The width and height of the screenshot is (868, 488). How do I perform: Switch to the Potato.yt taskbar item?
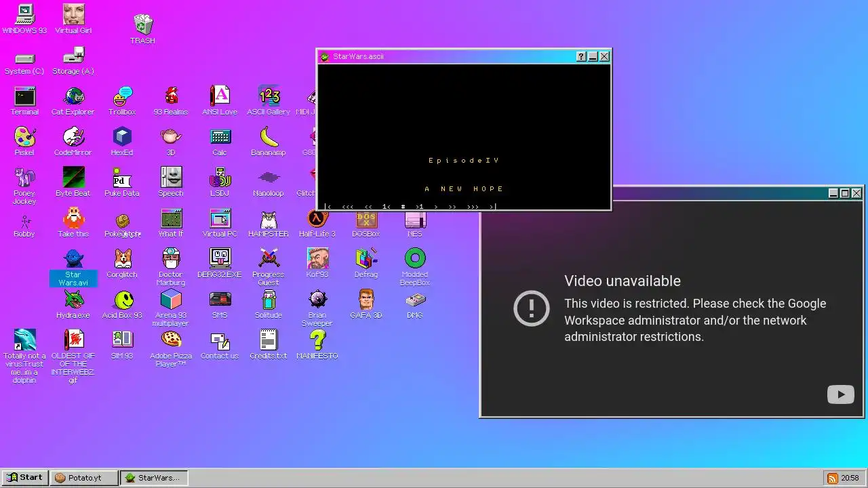[85, 478]
